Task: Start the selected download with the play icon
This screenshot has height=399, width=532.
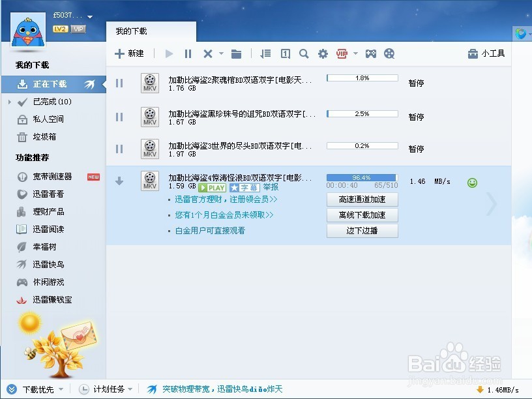Action: pos(169,53)
